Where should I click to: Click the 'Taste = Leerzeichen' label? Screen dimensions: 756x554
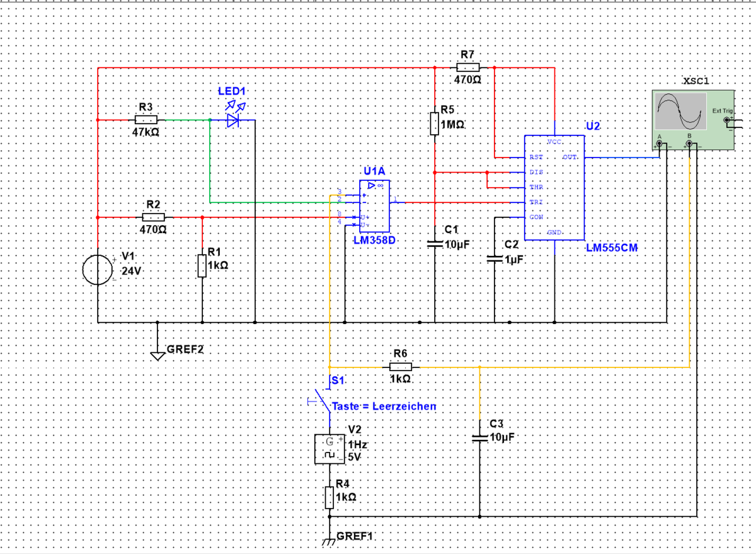tap(384, 407)
